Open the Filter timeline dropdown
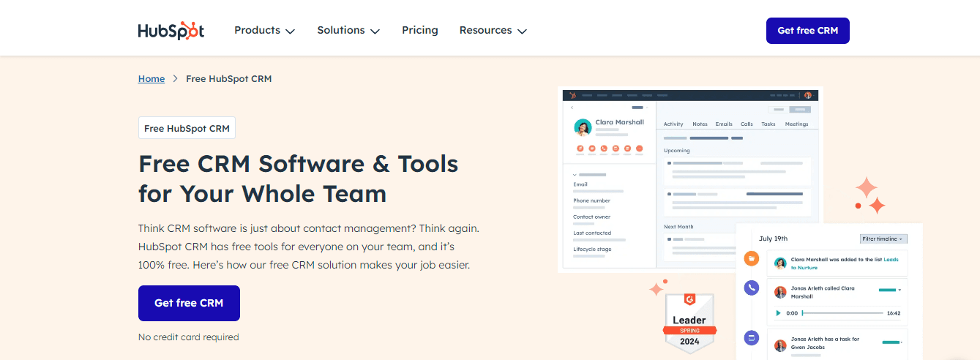Image resolution: width=980 pixels, height=360 pixels. (x=883, y=239)
